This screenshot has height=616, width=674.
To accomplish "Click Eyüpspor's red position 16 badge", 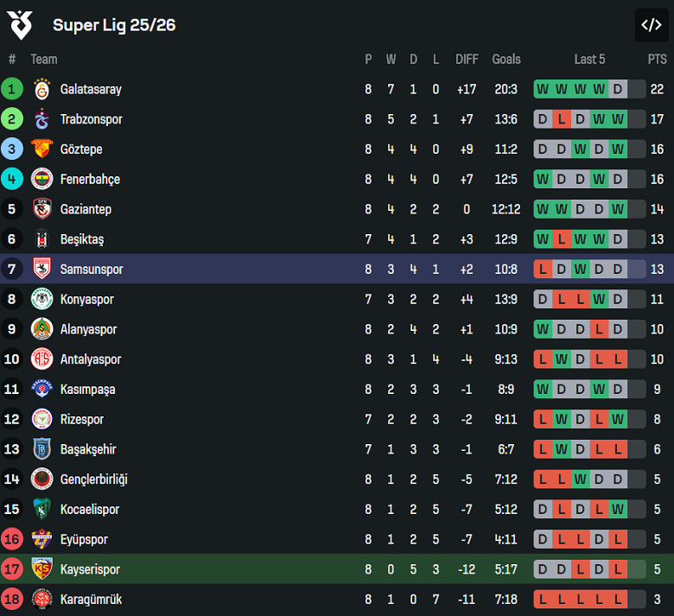I will click(x=12, y=539).
